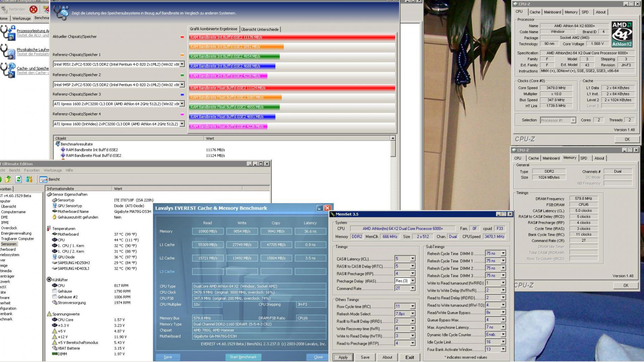Open Command Rate dropdown in MemSet
Screen dimensions: 644x362
coord(413,288)
